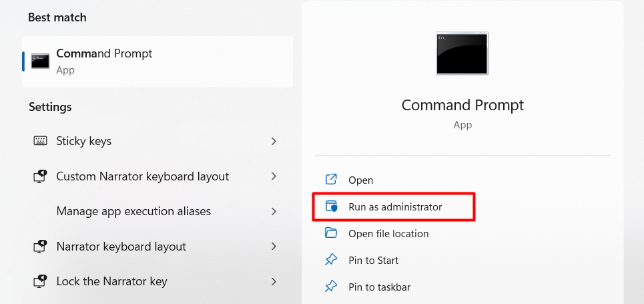Select Pin to Start option

tap(373, 261)
